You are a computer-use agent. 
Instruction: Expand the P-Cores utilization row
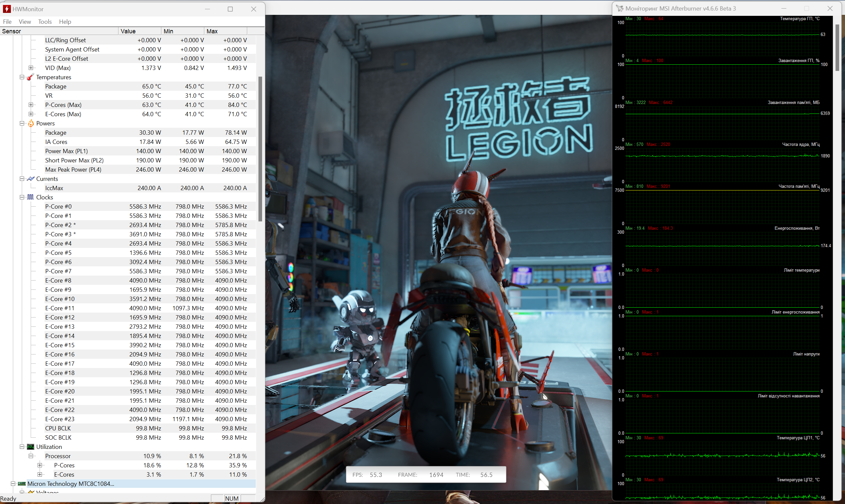[40, 465]
